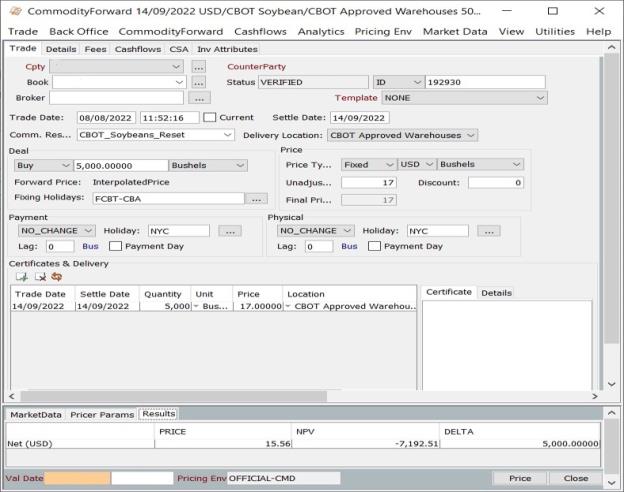Click the Settle Date input field
Viewport: 624px width, 492px height.
(x=359, y=118)
